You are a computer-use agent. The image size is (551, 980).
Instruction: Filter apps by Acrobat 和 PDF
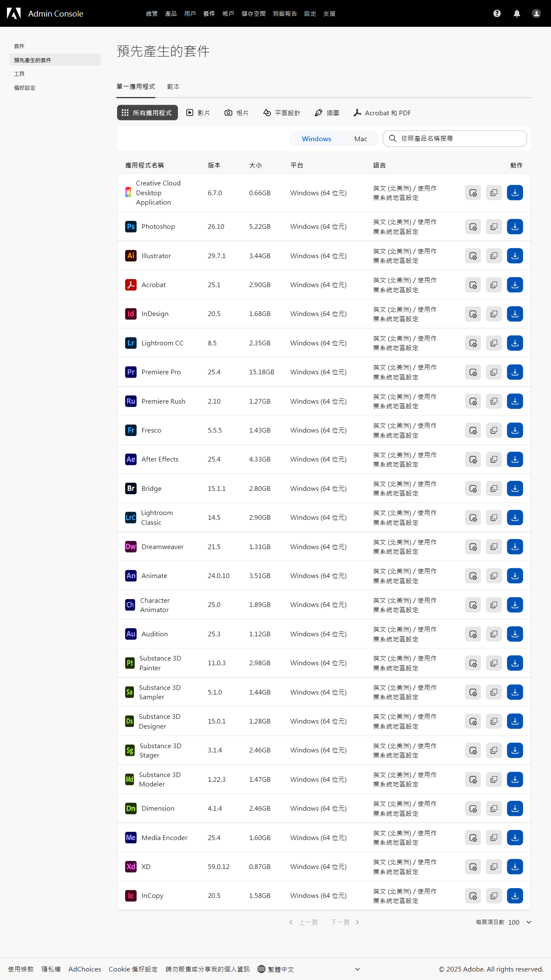click(382, 113)
